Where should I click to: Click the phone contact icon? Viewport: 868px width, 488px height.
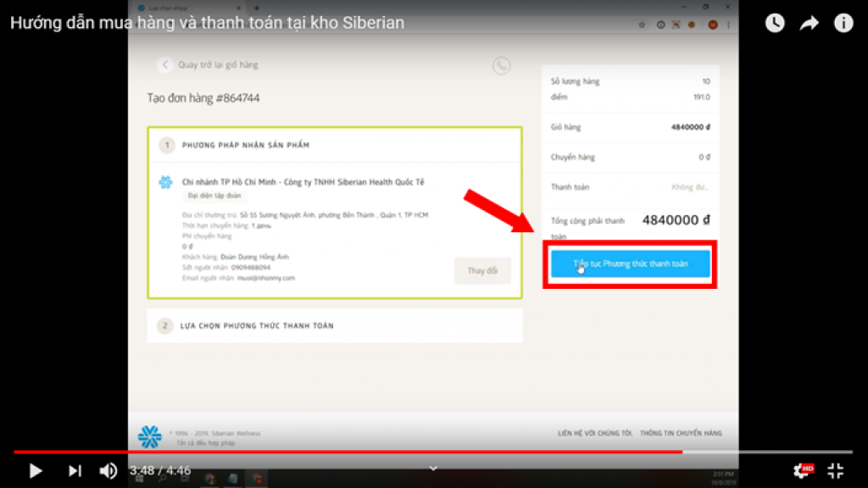pos(501,65)
